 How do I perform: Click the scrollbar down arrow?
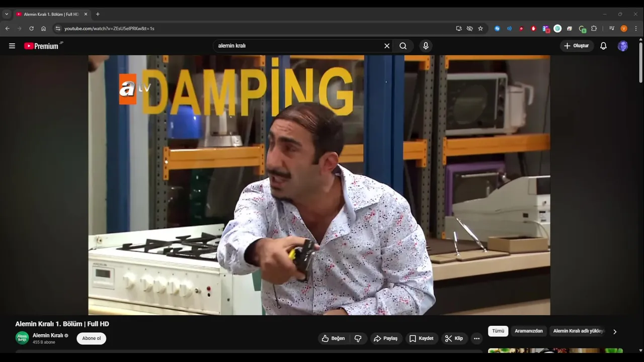[640, 350]
